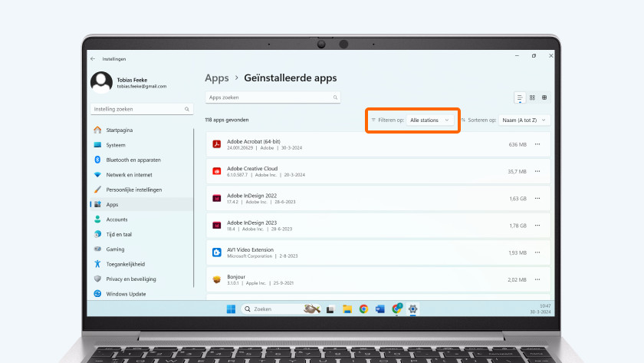The width and height of the screenshot is (644, 363).
Task: Open the Windows Start menu
Action: pos(230,309)
